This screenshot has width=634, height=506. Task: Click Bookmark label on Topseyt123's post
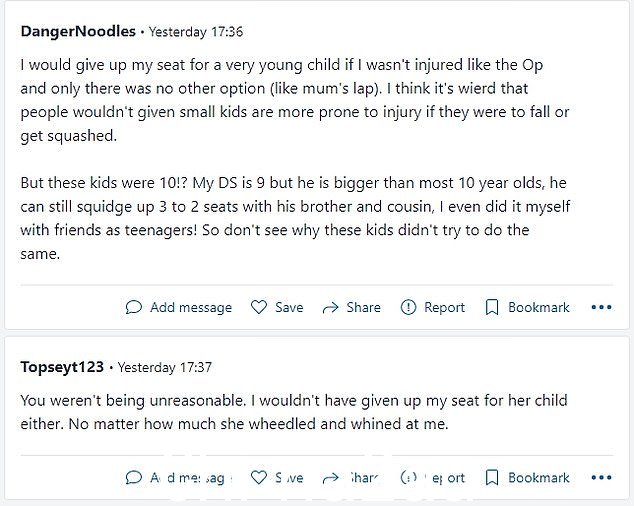[x=539, y=478]
